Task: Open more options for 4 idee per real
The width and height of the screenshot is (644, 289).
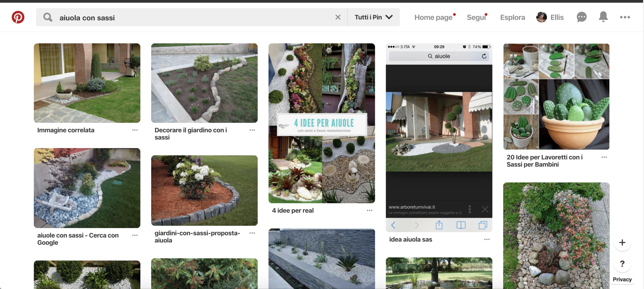Action: pos(369,210)
